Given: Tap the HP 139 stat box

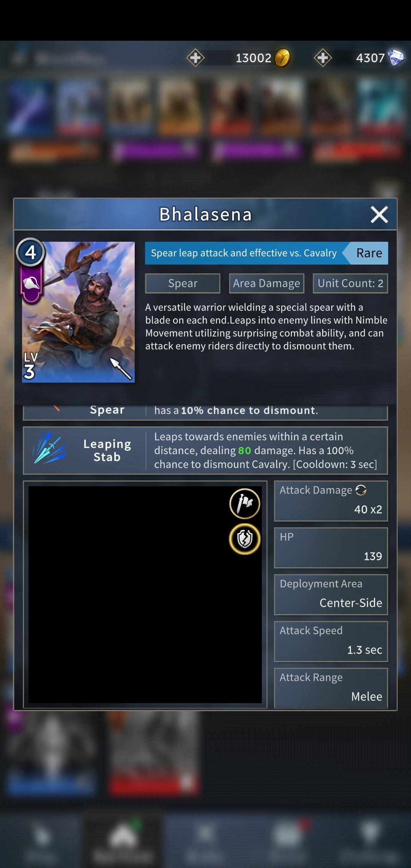Looking at the screenshot, I should point(331,547).
